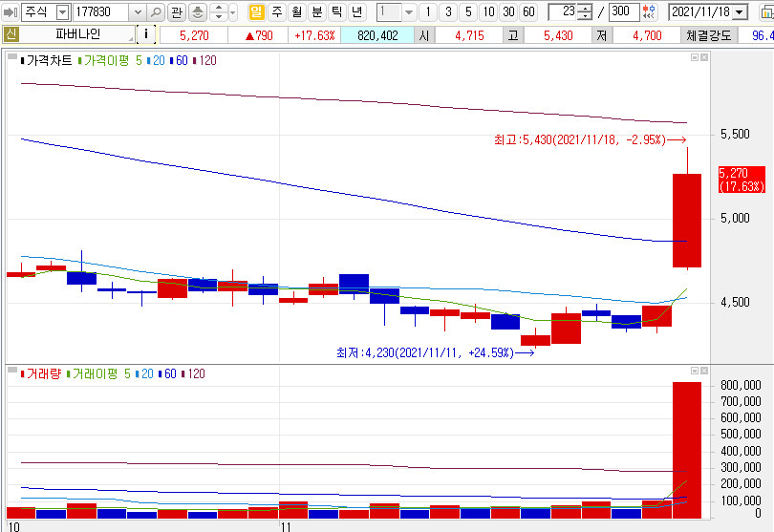Click the volume panel menu icon
The height and width of the screenshot is (532, 774).
coord(12,371)
